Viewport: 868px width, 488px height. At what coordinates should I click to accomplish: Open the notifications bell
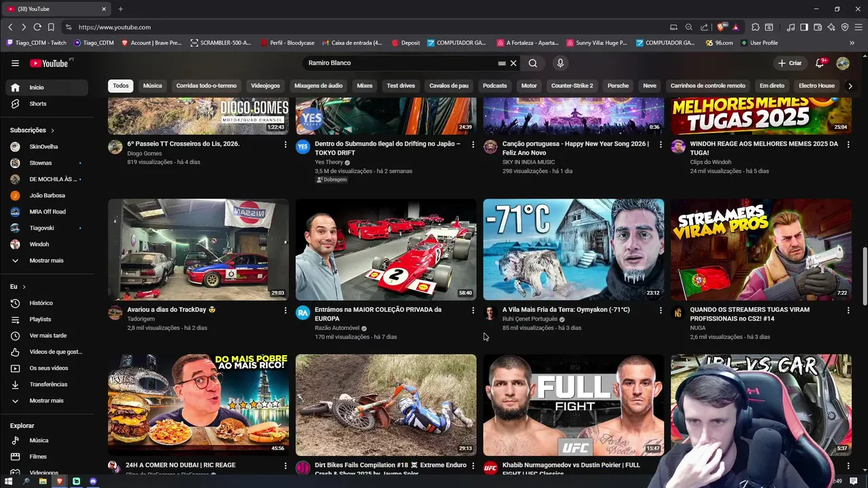[820, 63]
